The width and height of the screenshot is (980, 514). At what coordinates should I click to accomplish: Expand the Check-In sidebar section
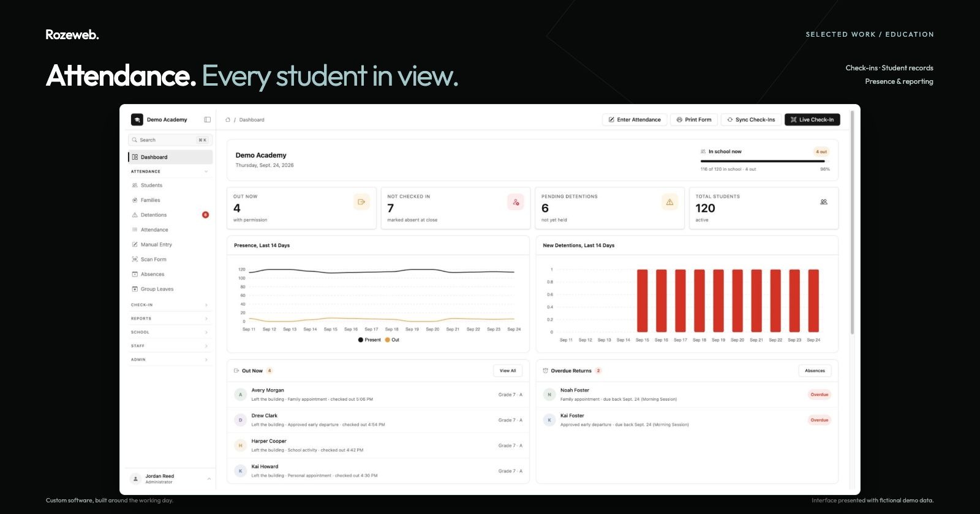click(206, 305)
